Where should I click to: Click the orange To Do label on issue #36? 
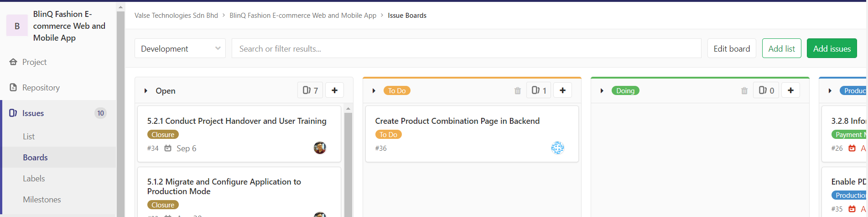[x=388, y=135]
